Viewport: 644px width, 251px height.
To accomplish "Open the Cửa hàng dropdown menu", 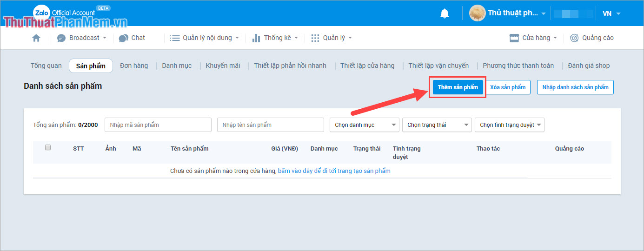I will 533,38.
